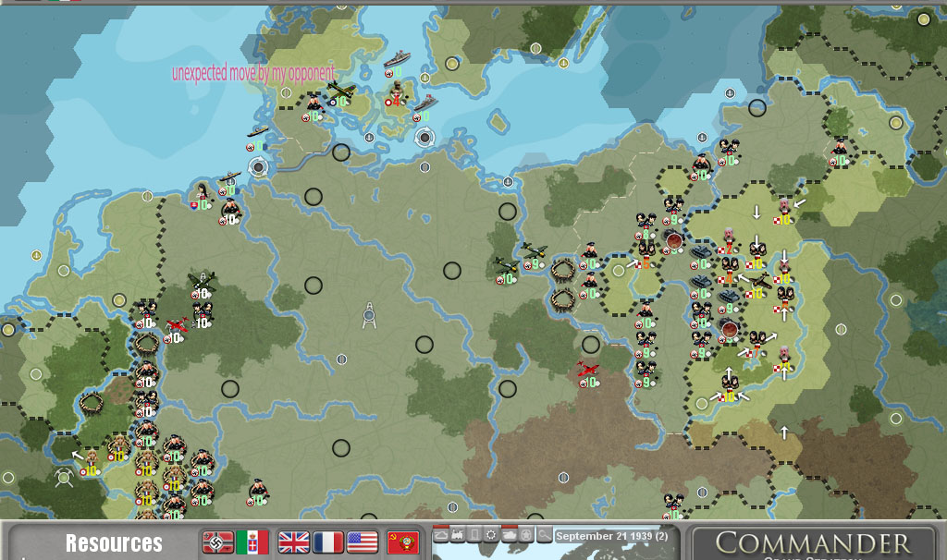Screen dimensions: 947x560
Task: Click the North Sea port icon
Action: [x=259, y=167]
